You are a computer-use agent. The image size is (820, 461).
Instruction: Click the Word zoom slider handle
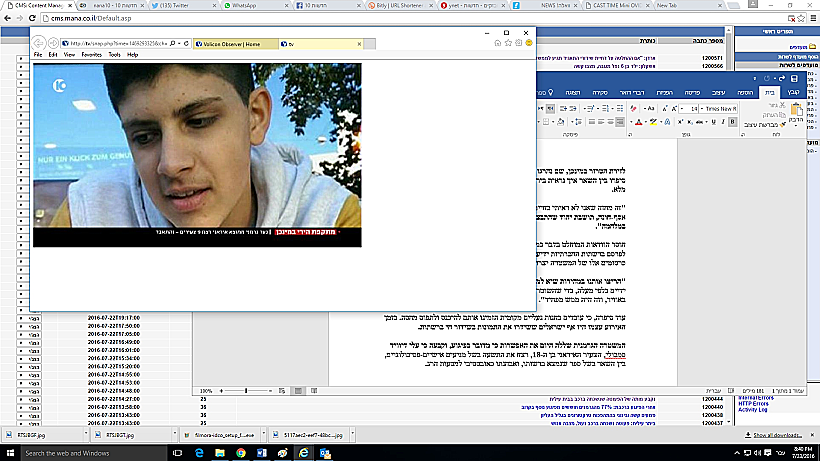point(246,390)
